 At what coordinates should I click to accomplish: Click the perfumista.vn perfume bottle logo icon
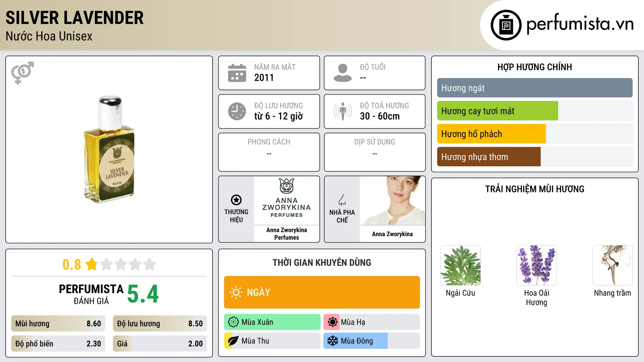tap(506, 25)
